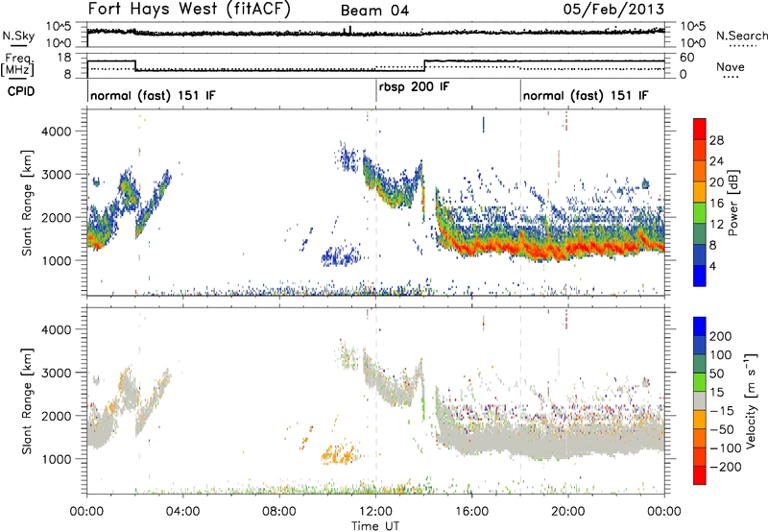Click the 1000 tick of velocity panel
The image size is (768, 532).
click(x=56, y=459)
